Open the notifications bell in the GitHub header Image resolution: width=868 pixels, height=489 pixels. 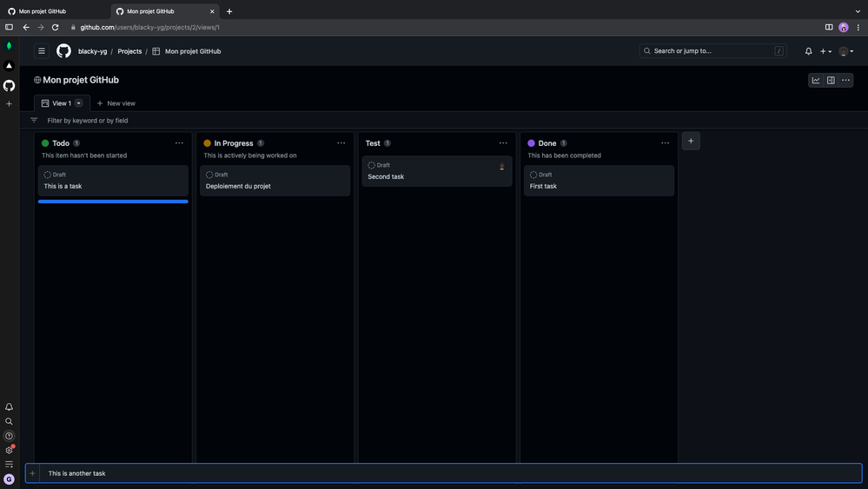tap(808, 51)
